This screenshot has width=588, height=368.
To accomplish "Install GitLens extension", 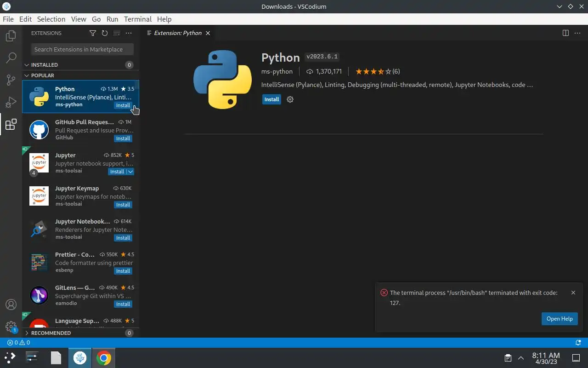I will coord(123,304).
